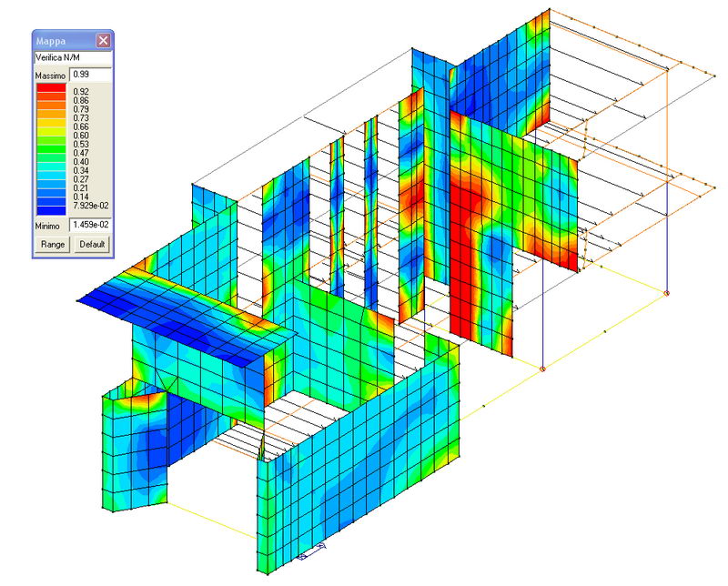Viewport: 728px width, 586px height.
Task: Click the legend value 0.66
Action: pyautogui.click(x=81, y=126)
